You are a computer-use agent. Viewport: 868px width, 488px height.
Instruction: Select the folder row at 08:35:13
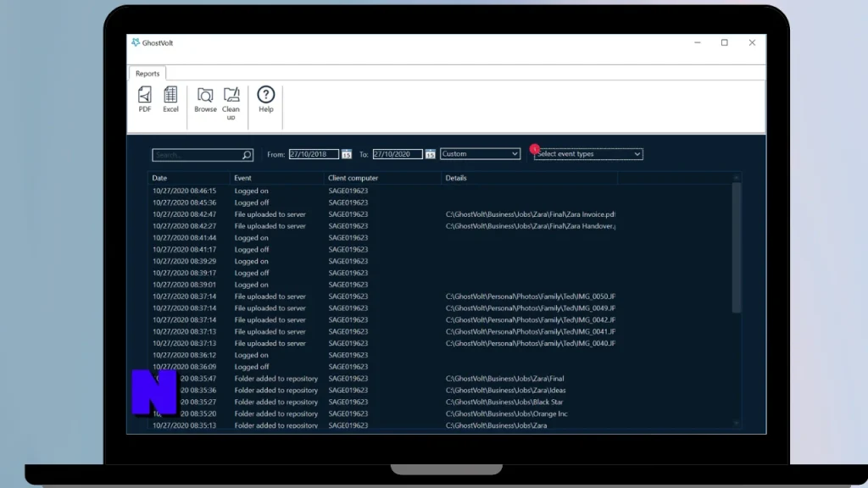coord(440,425)
